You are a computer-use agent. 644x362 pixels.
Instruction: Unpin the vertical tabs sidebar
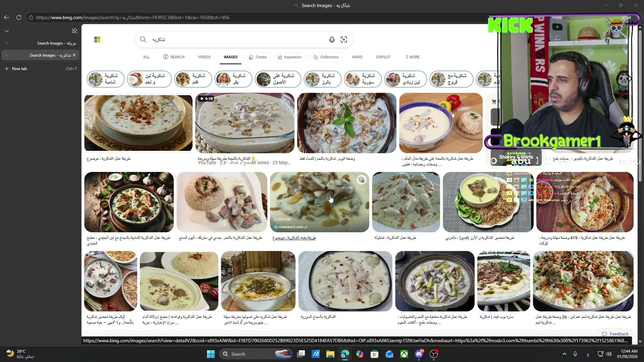[74, 31]
